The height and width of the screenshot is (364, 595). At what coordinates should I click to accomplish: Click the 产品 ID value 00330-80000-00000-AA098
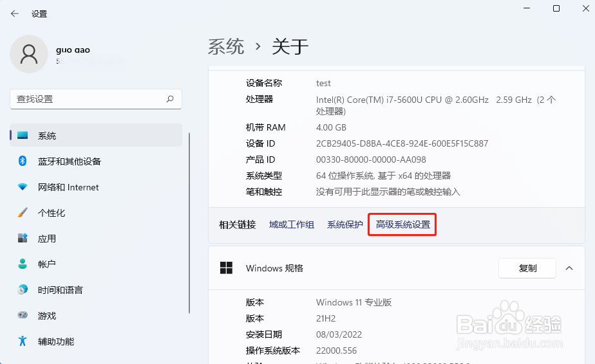371,159
